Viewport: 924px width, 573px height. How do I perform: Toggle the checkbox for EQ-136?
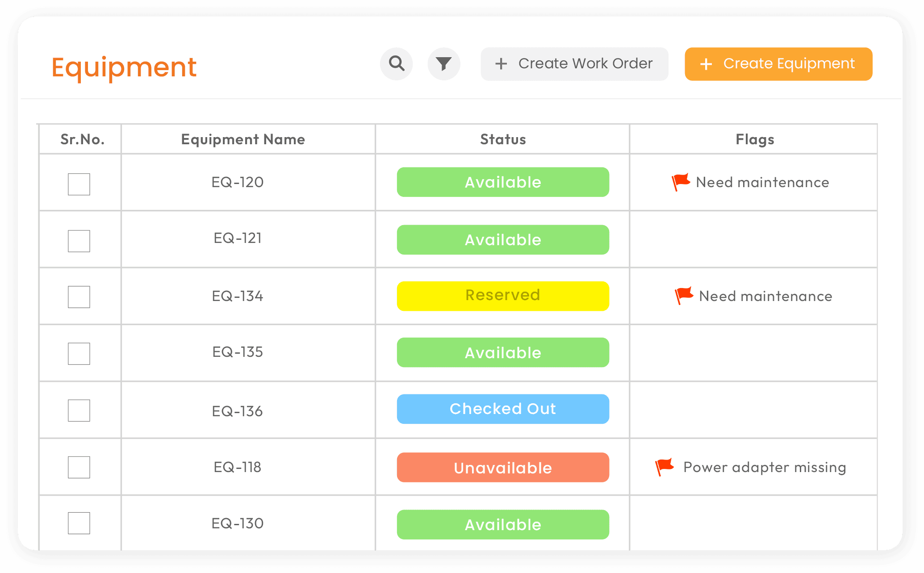[x=79, y=410]
